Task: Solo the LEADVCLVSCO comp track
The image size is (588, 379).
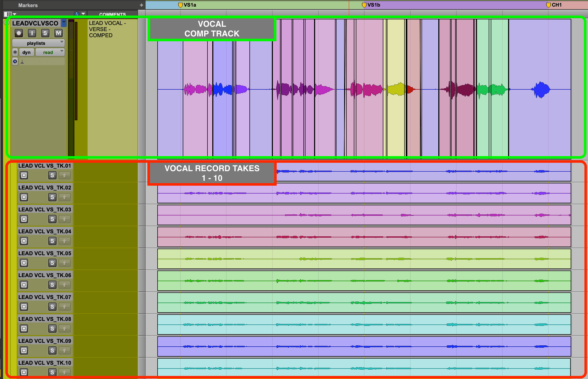Action: click(45, 33)
